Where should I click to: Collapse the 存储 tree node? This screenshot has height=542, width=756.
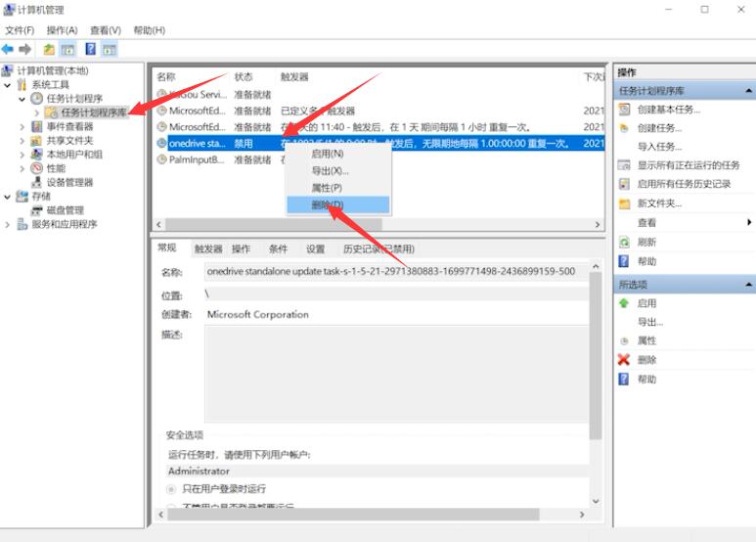click(x=7, y=197)
